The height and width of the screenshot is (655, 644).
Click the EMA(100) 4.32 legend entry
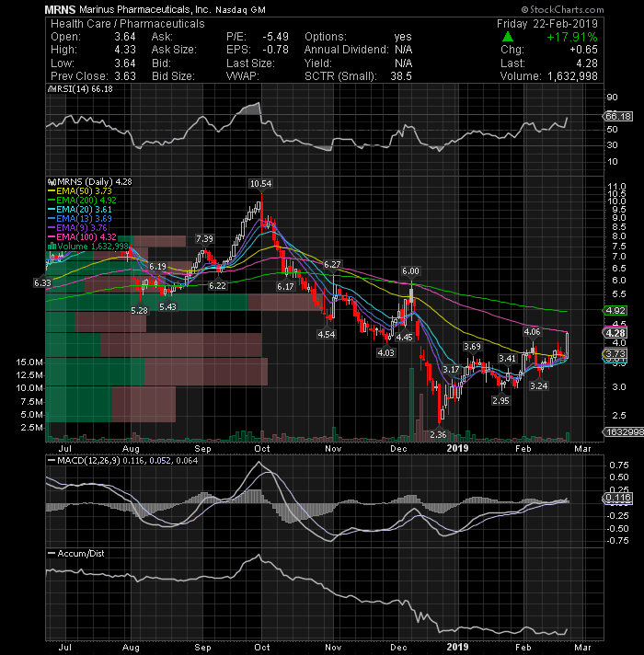click(86, 236)
